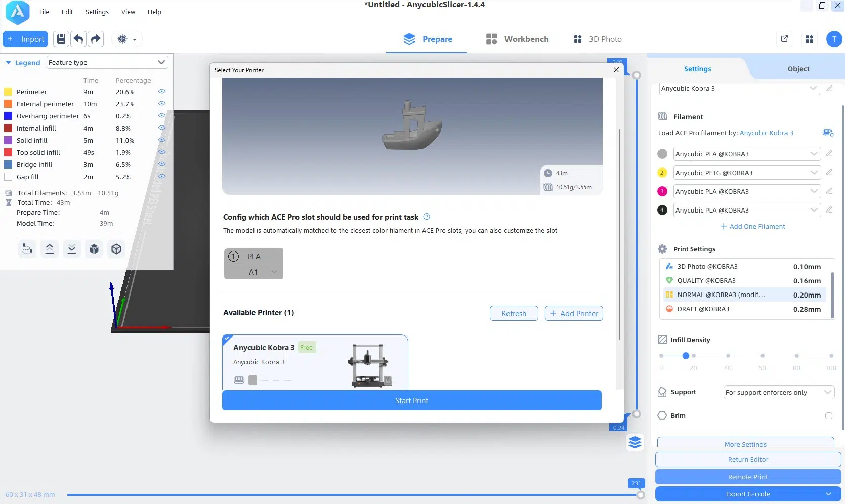Click the Remote Print button
The height and width of the screenshot is (504, 845).
tap(748, 477)
